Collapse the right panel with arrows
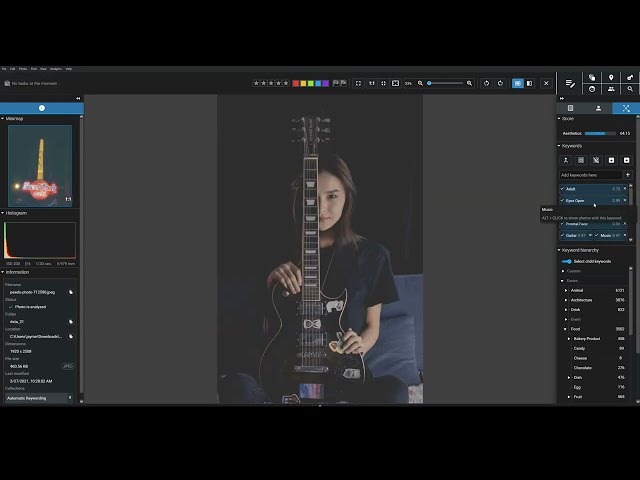This screenshot has width=640, height=480. 562,98
